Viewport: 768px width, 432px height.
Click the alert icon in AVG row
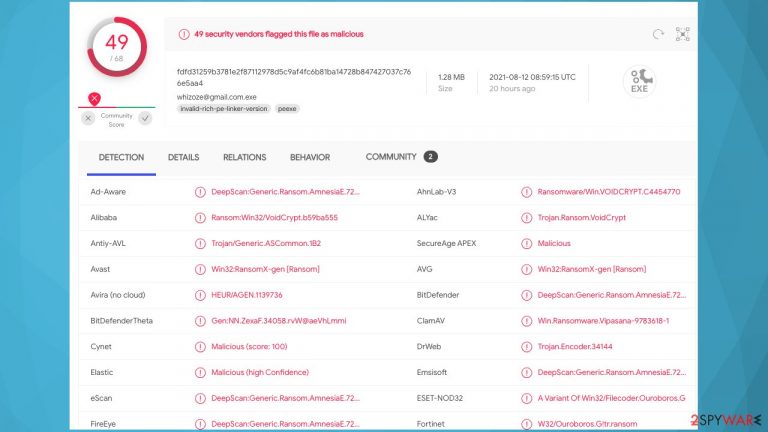click(x=527, y=269)
